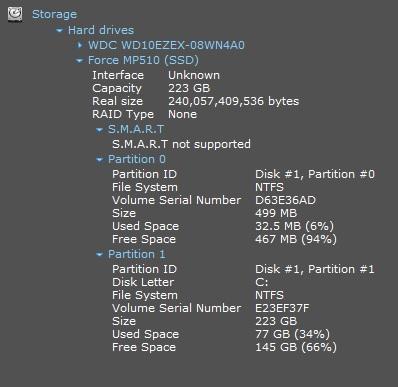Collapse the S.M.A.R.T section arrow
Screen dimensions: 398x387
(99, 130)
